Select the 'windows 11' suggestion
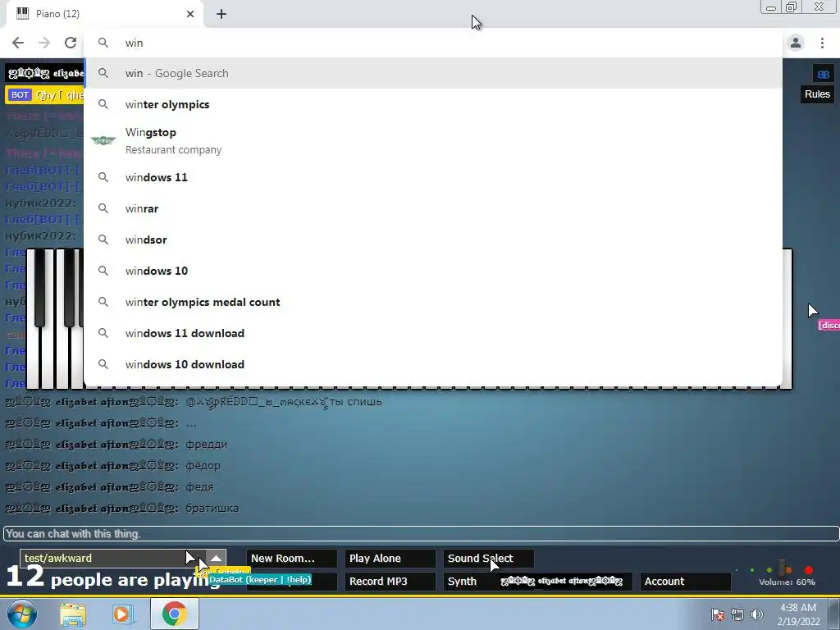Screen dimensions: 840x630 click(433, 177)
